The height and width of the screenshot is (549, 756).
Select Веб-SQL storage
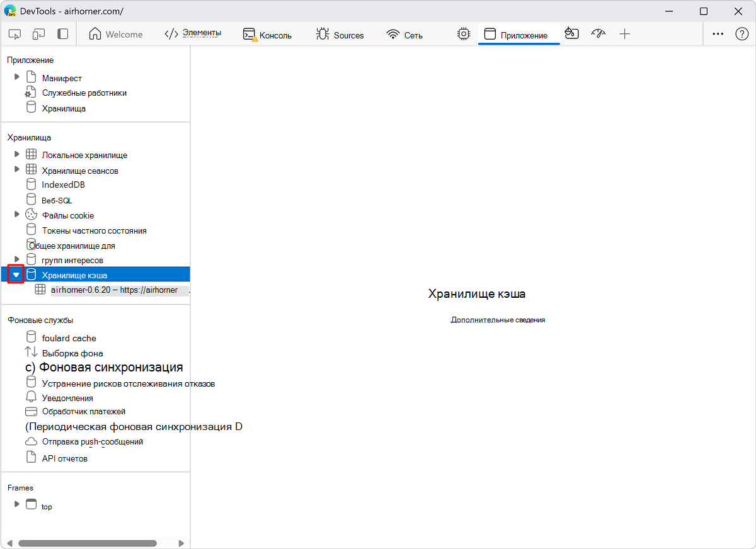pyautogui.click(x=57, y=201)
